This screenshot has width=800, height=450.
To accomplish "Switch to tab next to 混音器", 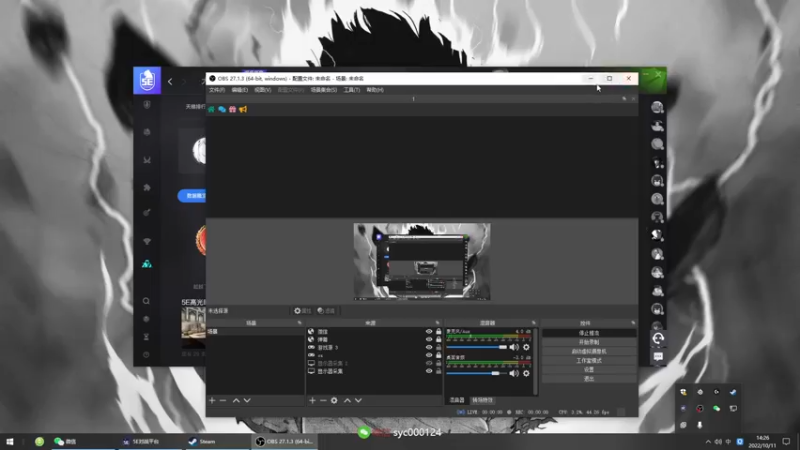I will pos(482,401).
